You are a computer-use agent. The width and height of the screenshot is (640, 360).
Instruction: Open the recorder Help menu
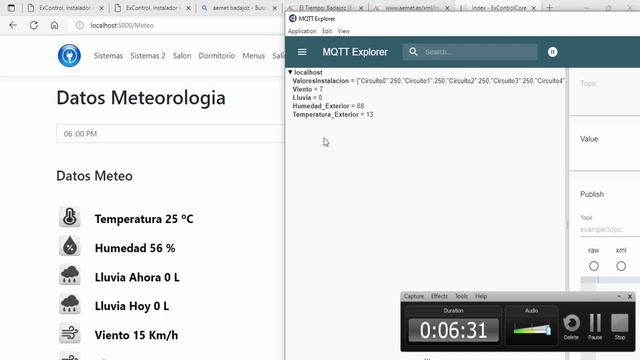(x=481, y=296)
